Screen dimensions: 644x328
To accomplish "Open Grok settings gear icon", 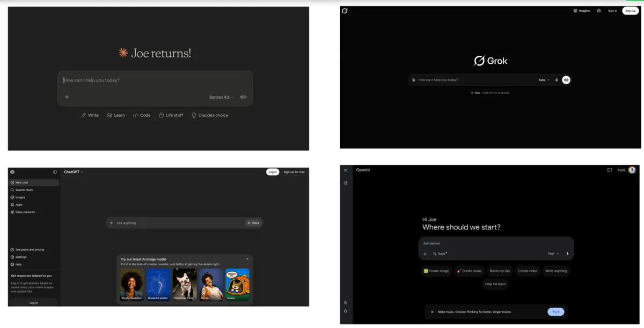I will click(x=599, y=11).
